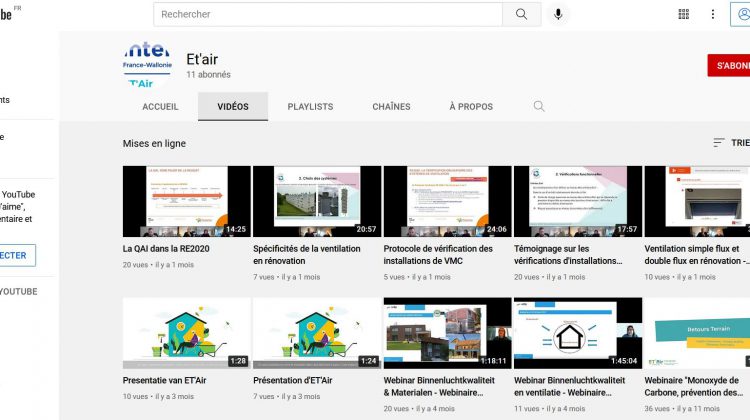Screen dimensions: 750x420
Task: Open the À PROPOS tab
Action: click(x=470, y=107)
